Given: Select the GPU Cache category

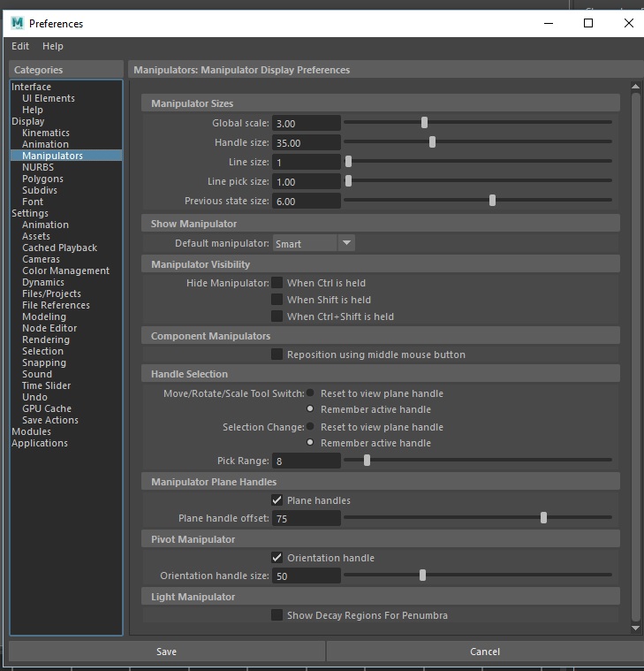Looking at the screenshot, I should [47, 408].
